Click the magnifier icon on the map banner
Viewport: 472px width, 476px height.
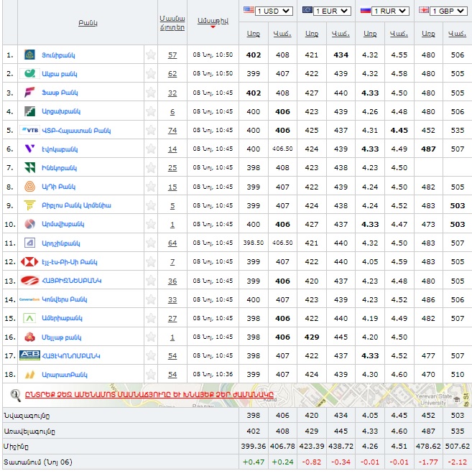tap(15, 394)
